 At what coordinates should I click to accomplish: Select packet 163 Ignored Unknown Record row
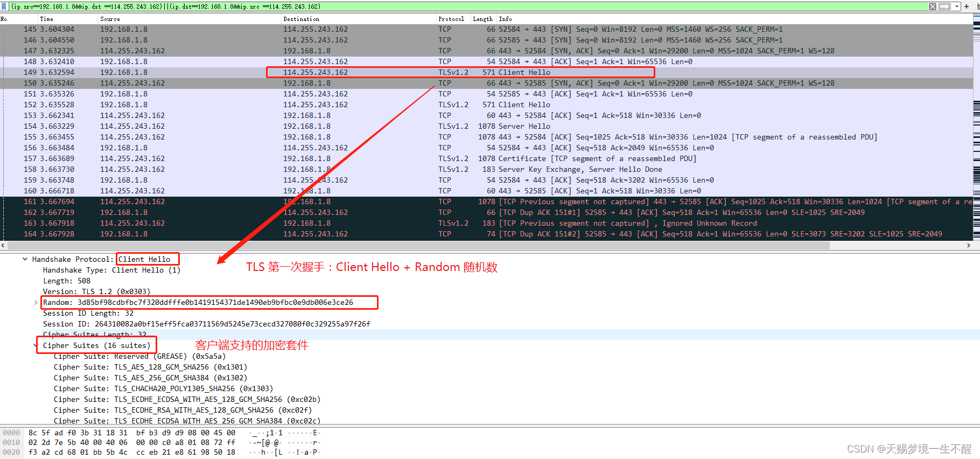pyautogui.click(x=486, y=223)
